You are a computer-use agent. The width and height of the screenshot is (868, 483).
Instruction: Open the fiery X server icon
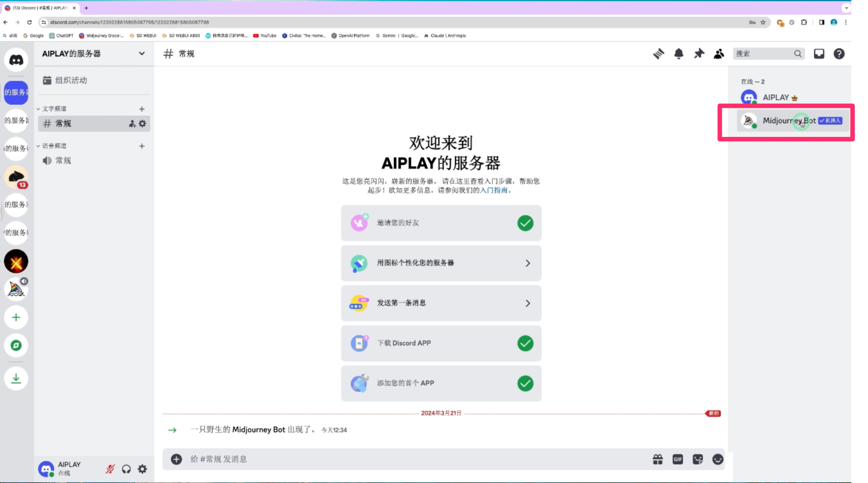pos(16,261)
